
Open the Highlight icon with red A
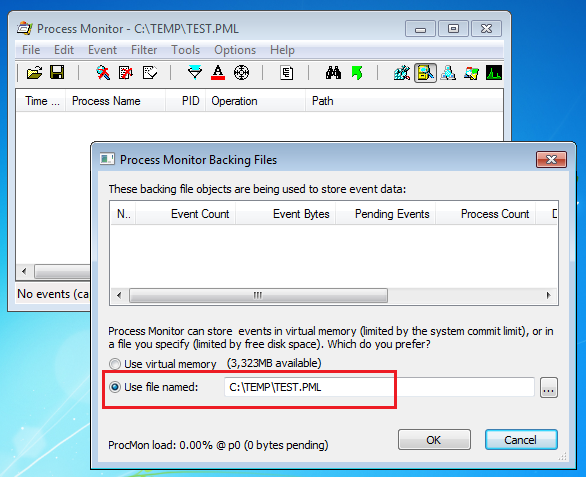[x=218, y=73]
